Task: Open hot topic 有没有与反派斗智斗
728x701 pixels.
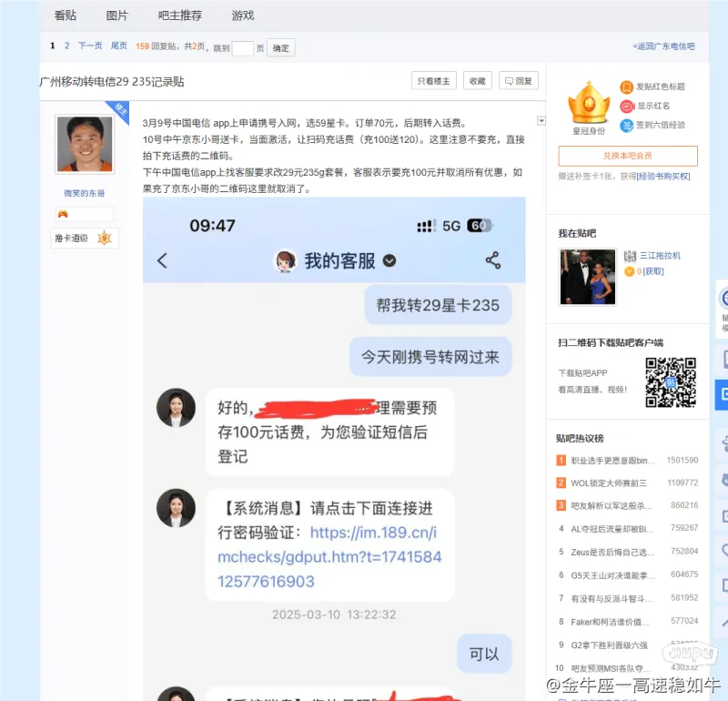Action: click(x=611, y=598)
